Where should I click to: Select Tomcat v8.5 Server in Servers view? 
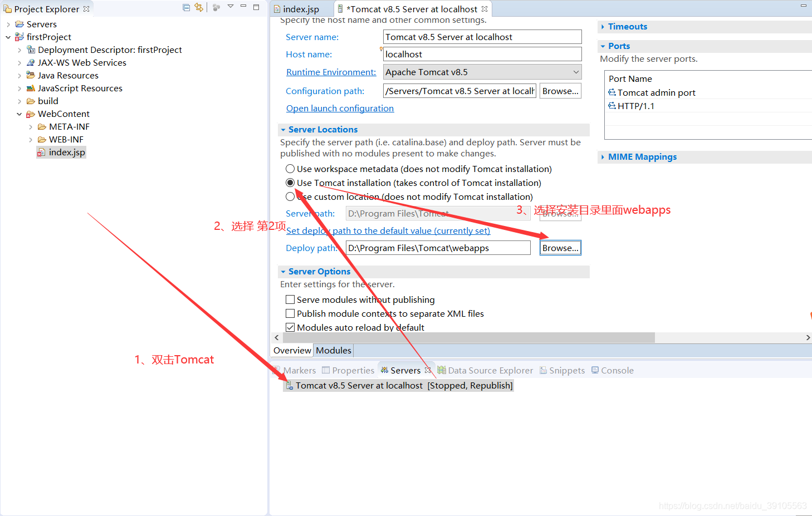[x=399, y=386]
